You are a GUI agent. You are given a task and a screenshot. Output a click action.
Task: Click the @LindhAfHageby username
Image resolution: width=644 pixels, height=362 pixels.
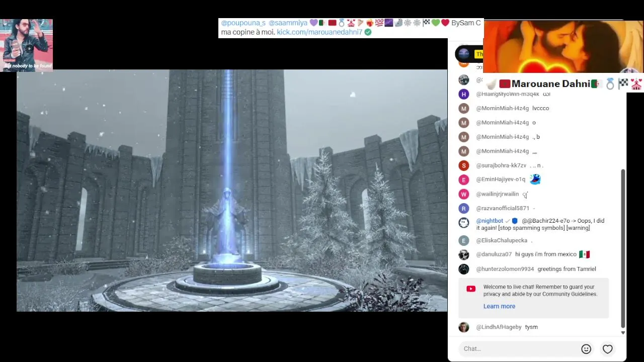pos(499,327)
